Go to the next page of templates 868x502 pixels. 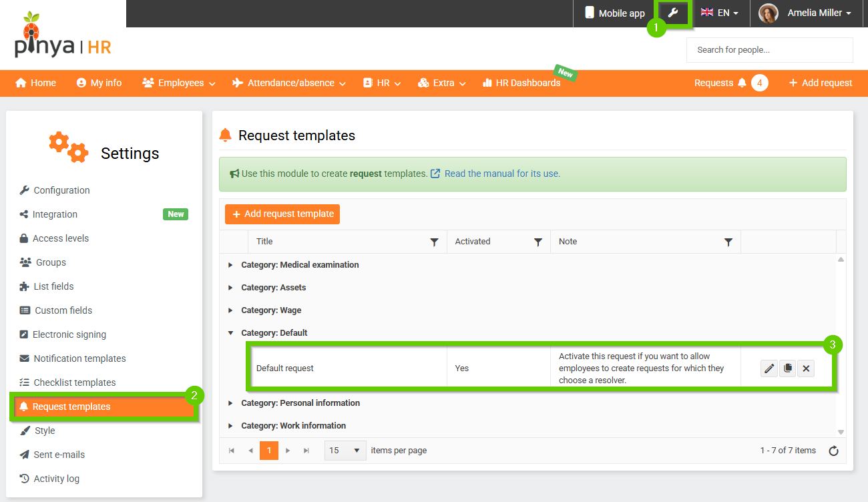[288, 451]
